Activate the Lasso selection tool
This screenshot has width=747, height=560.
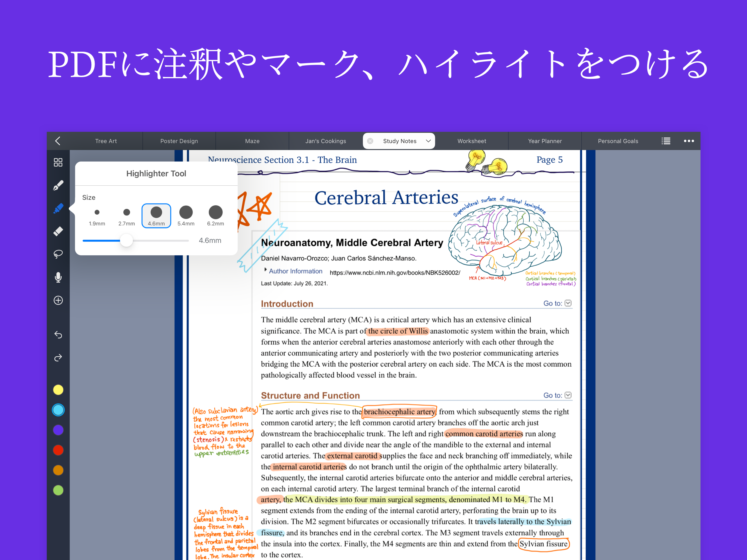(58, 254)
